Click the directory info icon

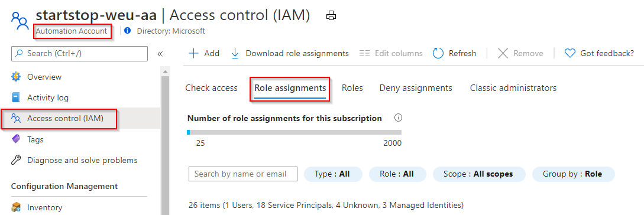click(x=127, y=31)
